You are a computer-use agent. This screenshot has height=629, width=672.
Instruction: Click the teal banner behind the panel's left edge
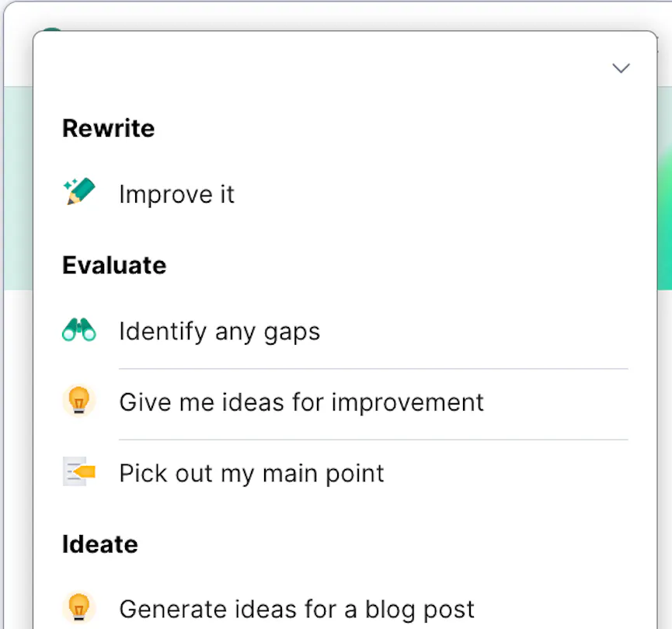(x=18, y=188)
